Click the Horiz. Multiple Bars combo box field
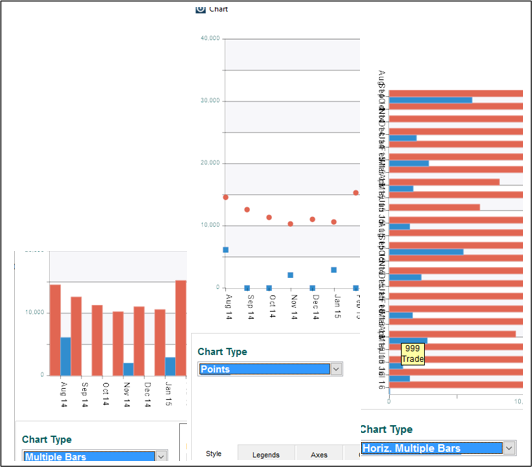 (432, 448)
